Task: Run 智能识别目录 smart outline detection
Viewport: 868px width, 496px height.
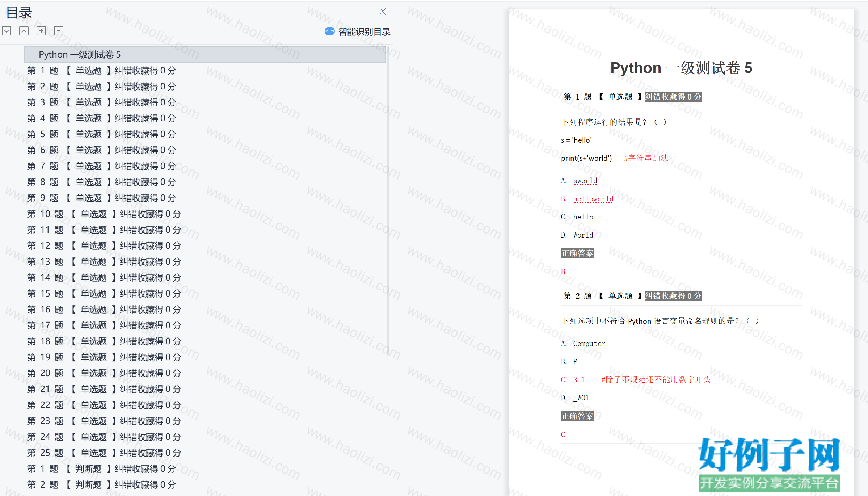Action: pos(358,32)
